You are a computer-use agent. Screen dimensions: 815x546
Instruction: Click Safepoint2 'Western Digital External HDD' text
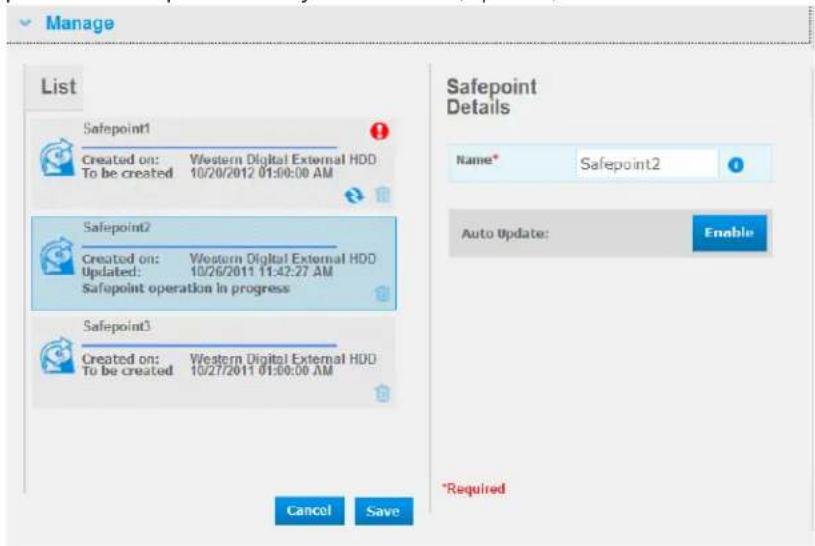point(283,258)
